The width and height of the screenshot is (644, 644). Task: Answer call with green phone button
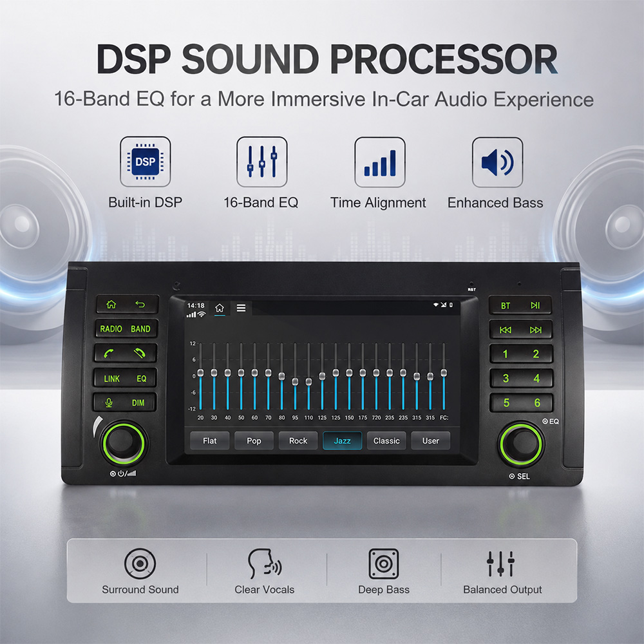108,353
